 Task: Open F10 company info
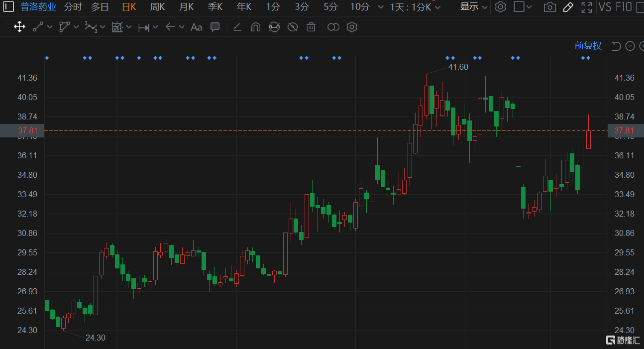(624, 7)
